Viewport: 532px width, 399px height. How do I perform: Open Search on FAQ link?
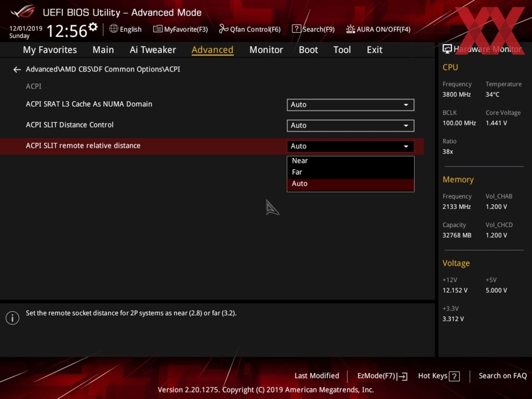coord(503,376)
